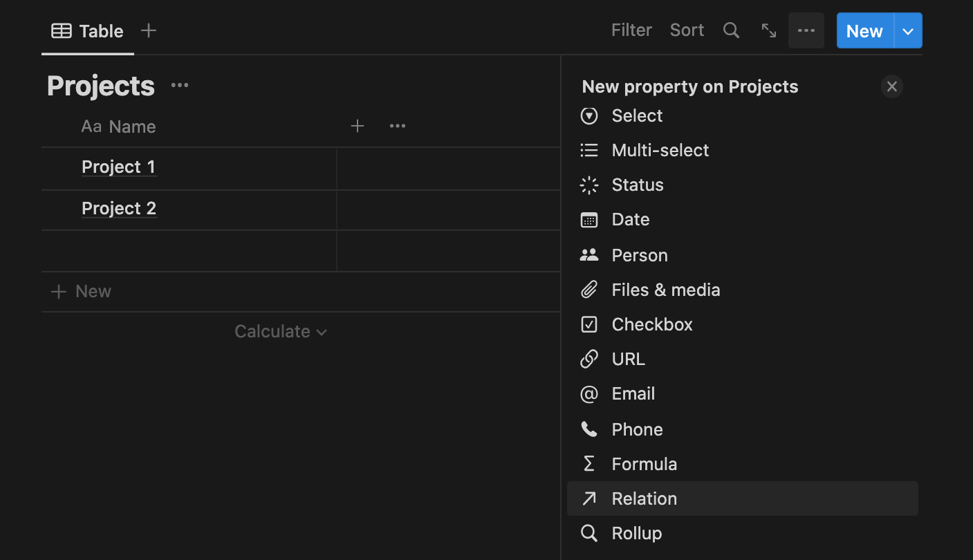
Task: Select the Files & media property type
Action: tap(666, 290)
